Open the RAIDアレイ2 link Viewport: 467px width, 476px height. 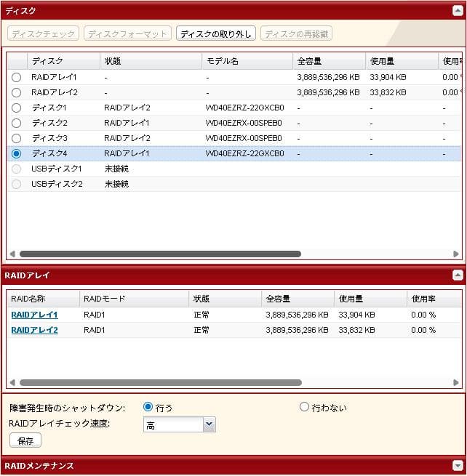pyautogui.click(x=34, y=330)
